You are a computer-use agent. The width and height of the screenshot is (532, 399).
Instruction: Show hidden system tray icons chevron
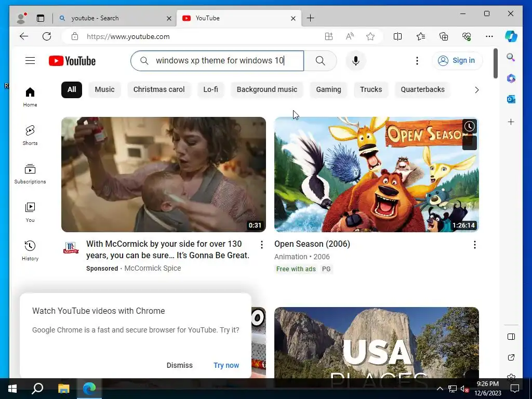point(440,389)
